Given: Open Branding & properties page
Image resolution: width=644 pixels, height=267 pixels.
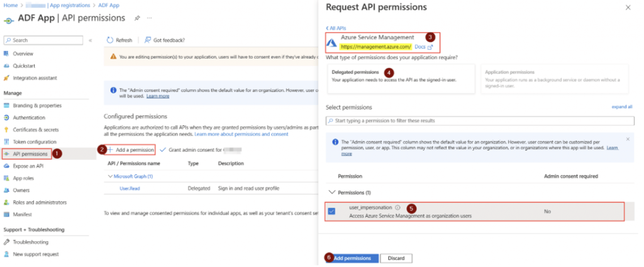Looking at the screenshot, I should click(x=37, y=106).
